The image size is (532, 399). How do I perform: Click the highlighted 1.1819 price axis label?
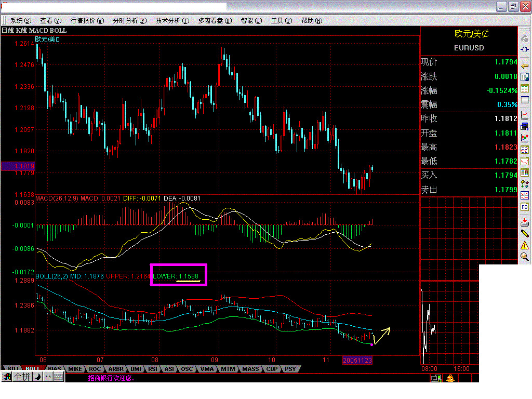[x=18, y=166]
